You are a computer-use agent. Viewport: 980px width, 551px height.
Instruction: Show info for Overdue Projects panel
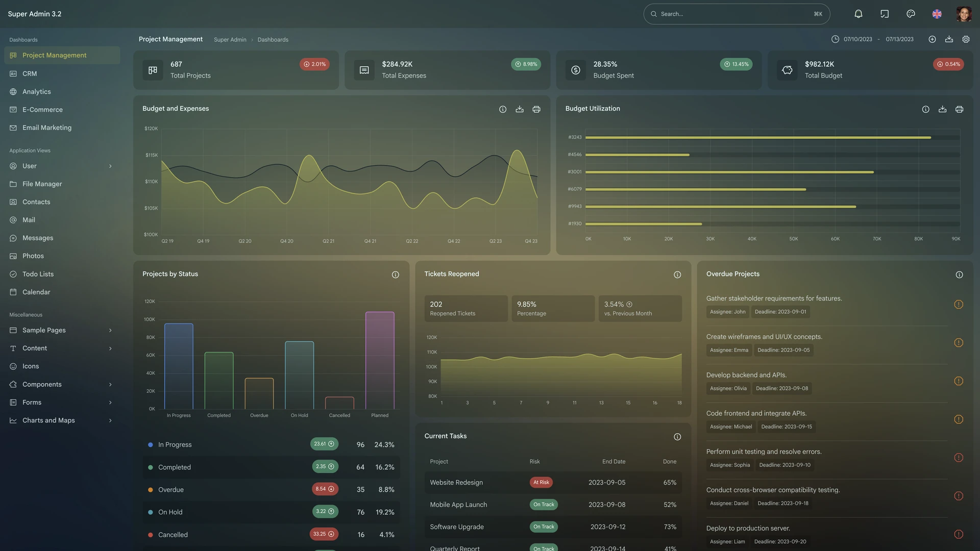point(959,274)
